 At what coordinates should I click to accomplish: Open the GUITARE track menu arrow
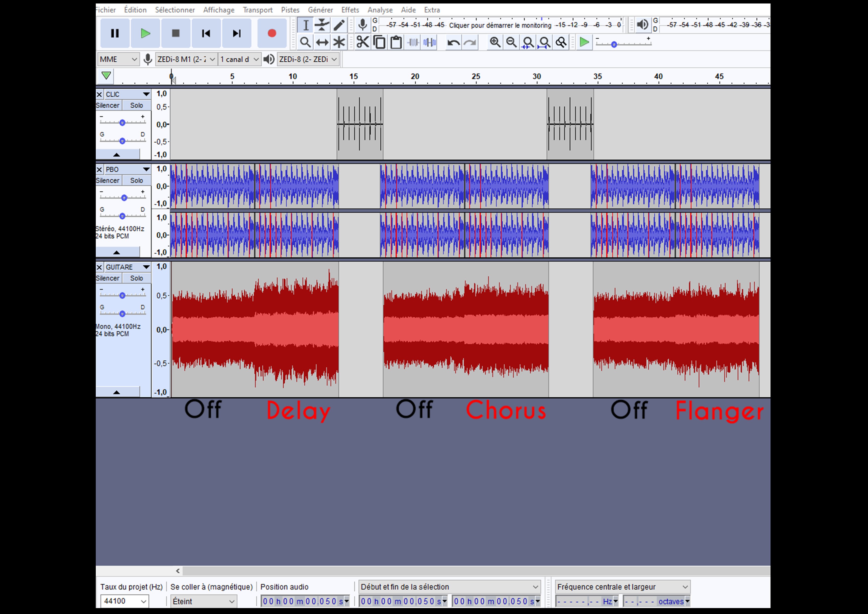[146, 267]
